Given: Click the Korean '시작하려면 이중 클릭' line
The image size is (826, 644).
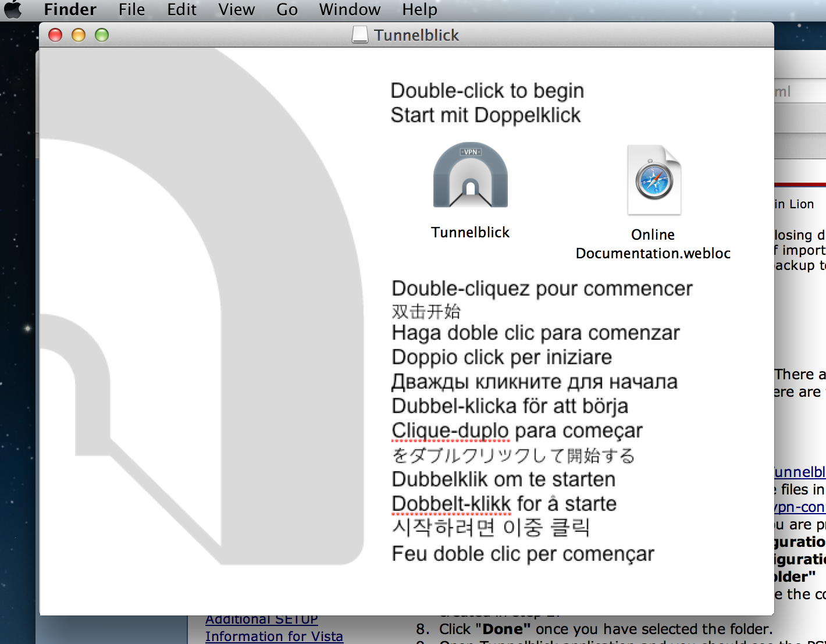Looking at the screenshot, I should (x=491, y=528).
